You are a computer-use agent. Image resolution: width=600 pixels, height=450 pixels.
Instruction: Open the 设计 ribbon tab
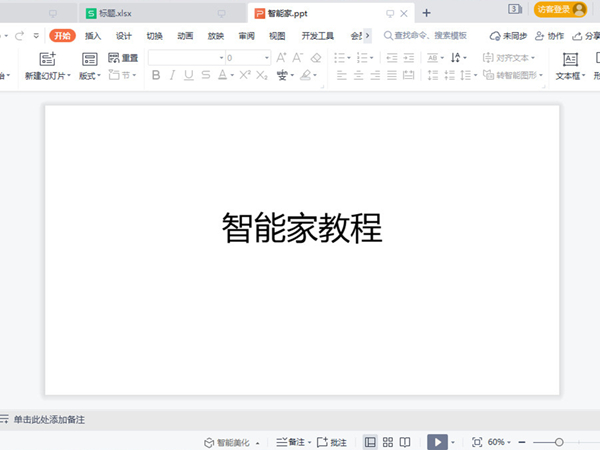tap(124, 36)
